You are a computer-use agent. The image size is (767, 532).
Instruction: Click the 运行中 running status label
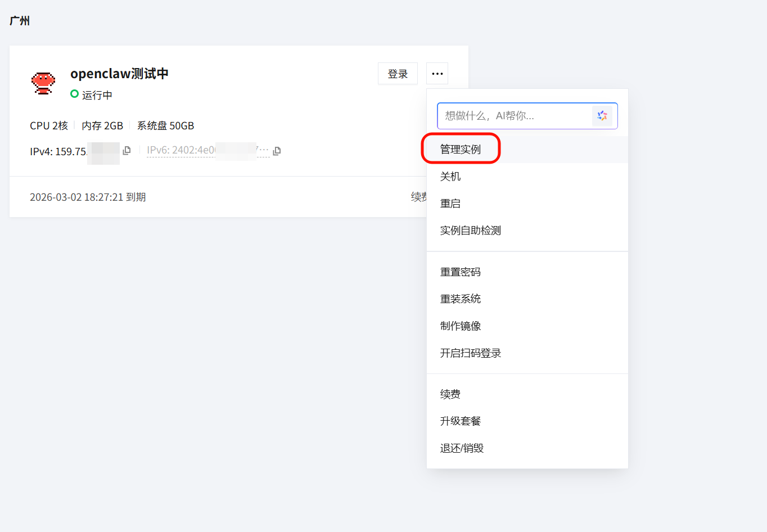click(x=97, y=95)
